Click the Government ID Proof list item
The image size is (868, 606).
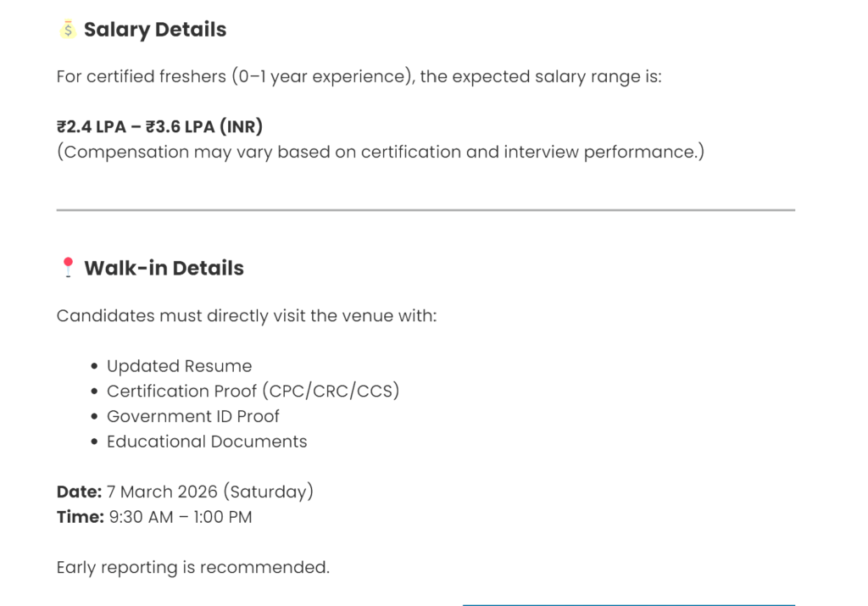(x=192, y=416)
